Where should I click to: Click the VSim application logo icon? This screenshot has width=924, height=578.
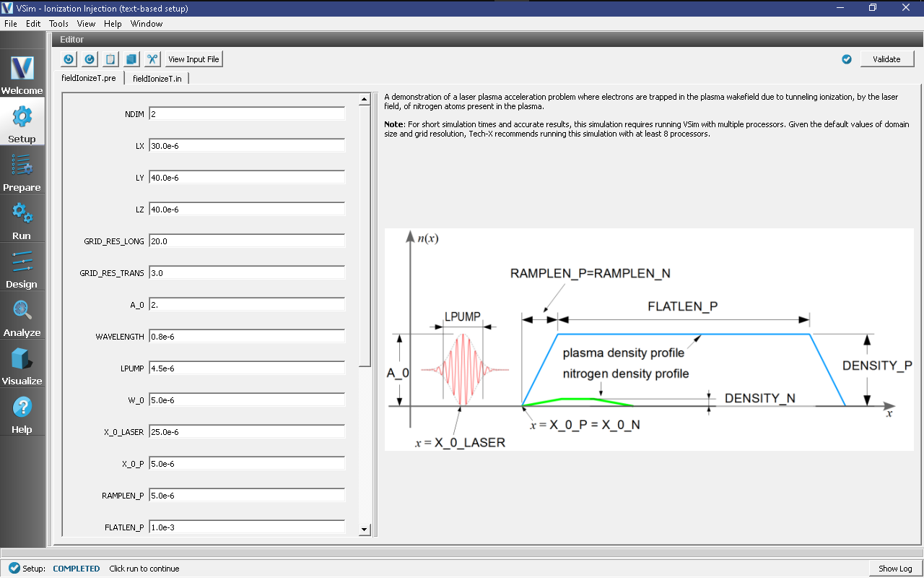[8, 8]
